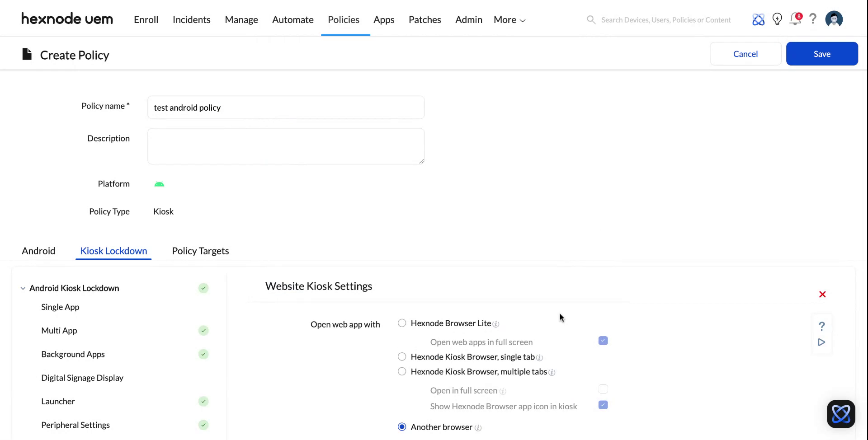
Task: Cancel the policy creation
Action: tap(745, 53)
